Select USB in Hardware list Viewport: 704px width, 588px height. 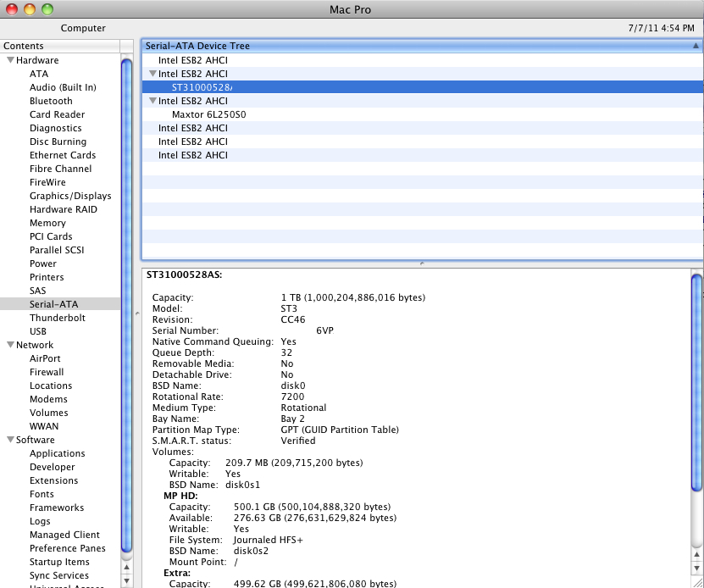click(x=38, y=331)
